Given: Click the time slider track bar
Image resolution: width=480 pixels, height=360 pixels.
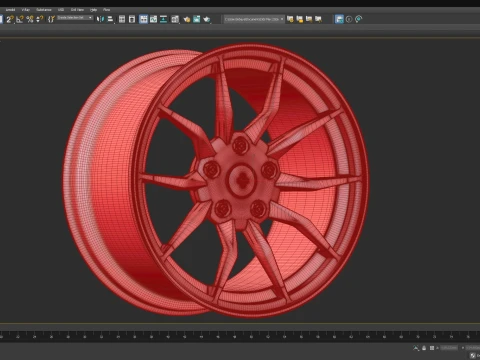Looking at the screenshot, I should tap(240, 336).
